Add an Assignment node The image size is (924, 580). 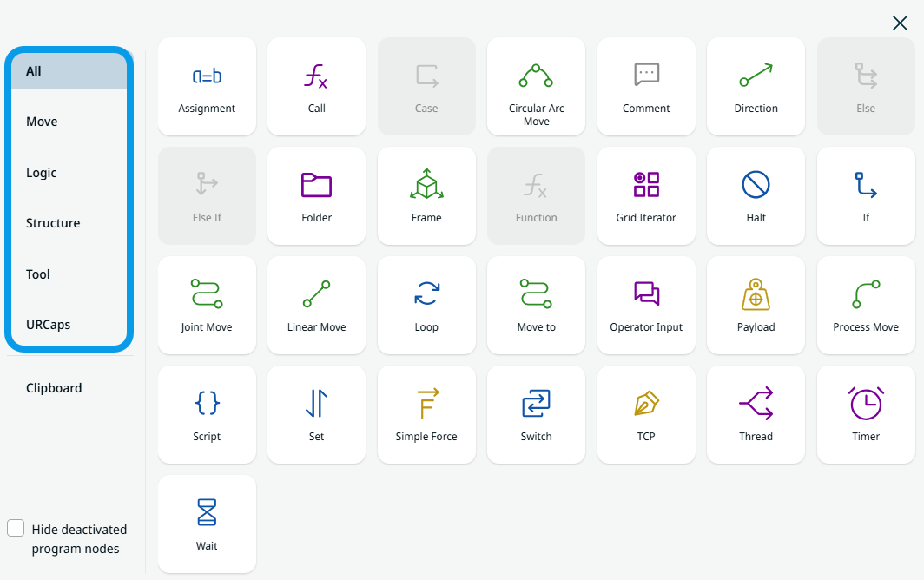[x=207, y=87]
